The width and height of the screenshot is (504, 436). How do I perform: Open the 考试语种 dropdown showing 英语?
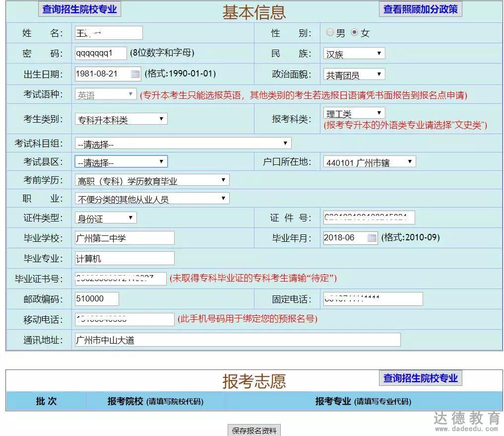(106, 95)
